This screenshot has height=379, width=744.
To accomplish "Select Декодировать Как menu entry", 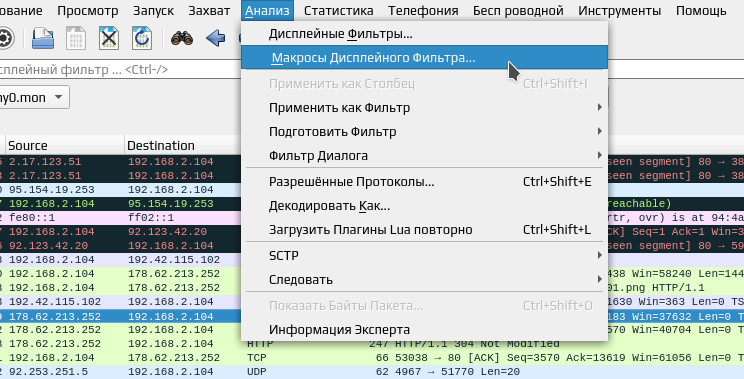I will point(424,206).
